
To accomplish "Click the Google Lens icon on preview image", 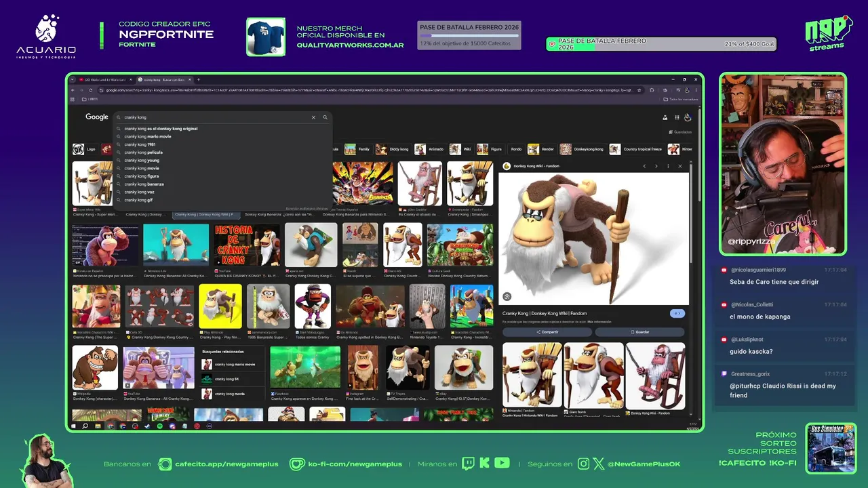I will tap(507, 297).
